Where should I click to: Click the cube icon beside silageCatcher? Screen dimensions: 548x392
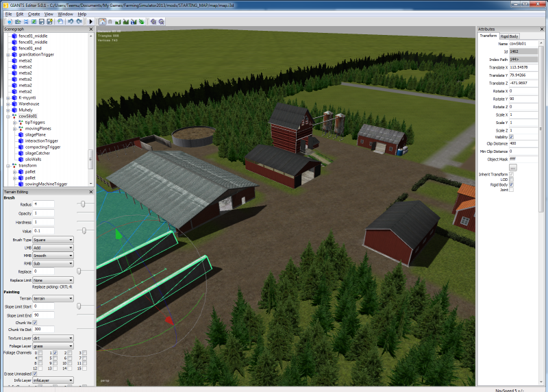[x=21, y=153]
